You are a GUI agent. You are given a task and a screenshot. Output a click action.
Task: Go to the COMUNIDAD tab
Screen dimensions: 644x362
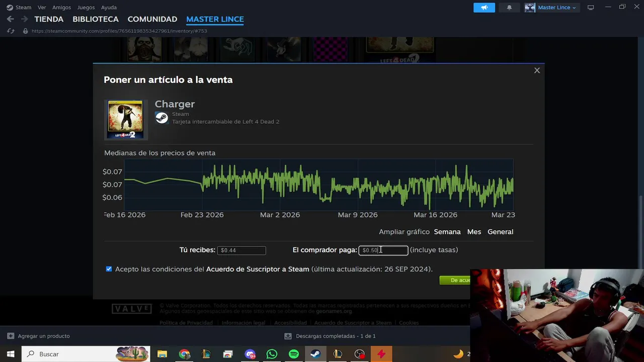pyautogui.click(x=152, y=19)
